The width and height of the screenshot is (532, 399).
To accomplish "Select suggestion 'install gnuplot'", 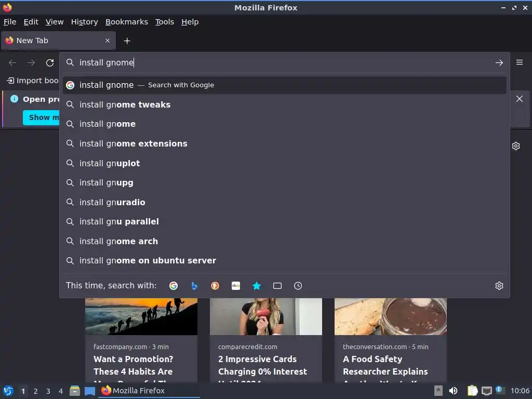I will pos(284,163).
